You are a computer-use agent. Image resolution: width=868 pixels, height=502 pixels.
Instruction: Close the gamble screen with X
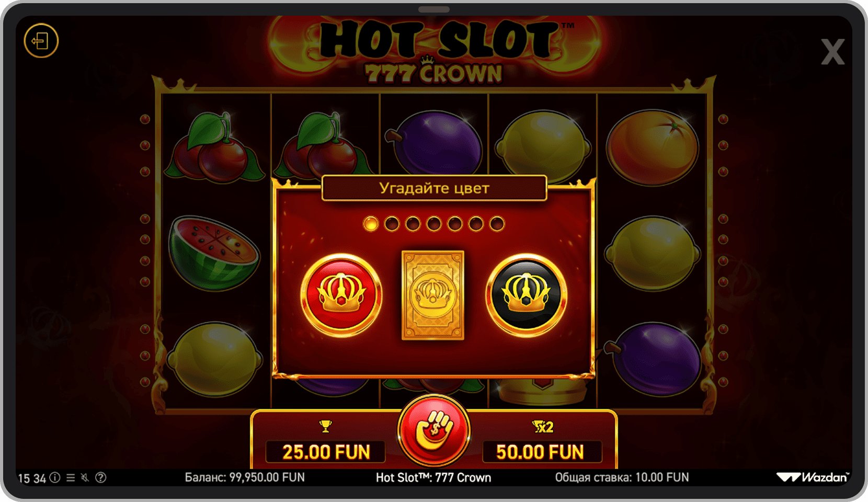coord(833,52)
